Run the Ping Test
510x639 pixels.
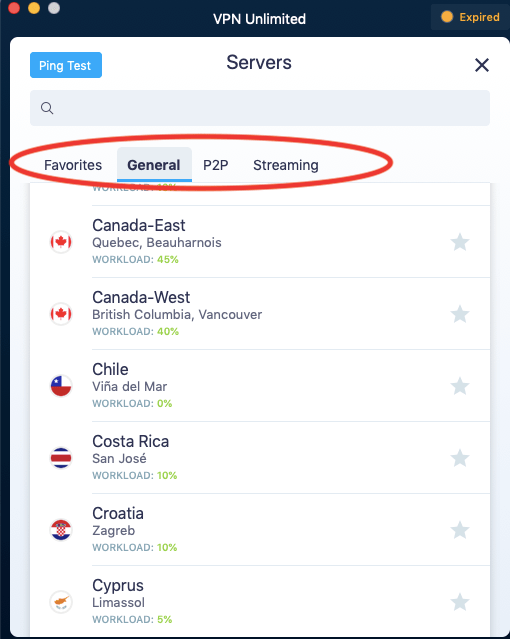click(66, 65)
